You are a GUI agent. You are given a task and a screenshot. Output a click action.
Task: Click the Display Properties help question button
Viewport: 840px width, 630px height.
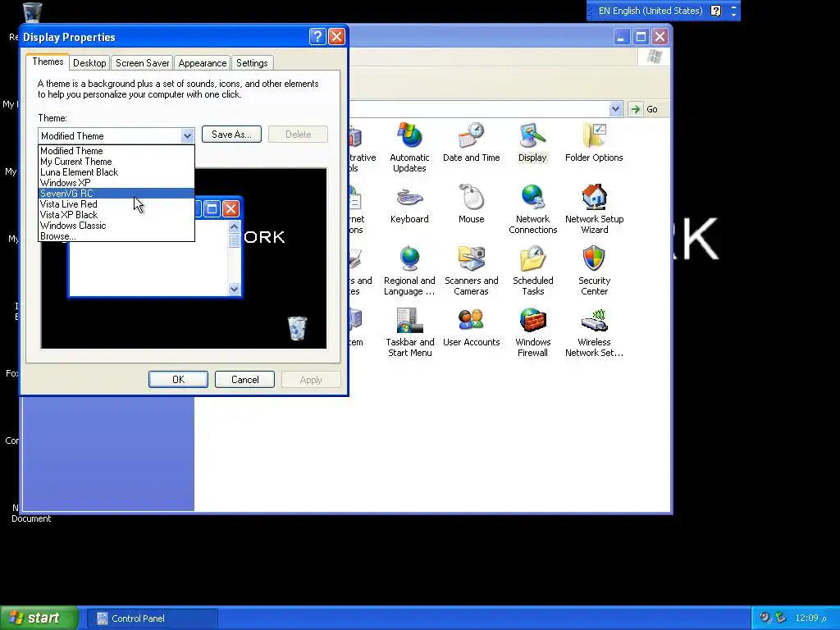tap(317, 36)
